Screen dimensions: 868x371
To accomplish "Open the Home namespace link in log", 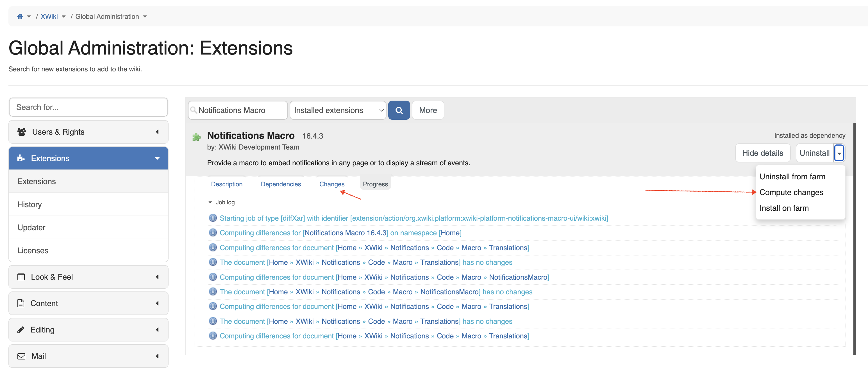I will (x=450, y=233).
